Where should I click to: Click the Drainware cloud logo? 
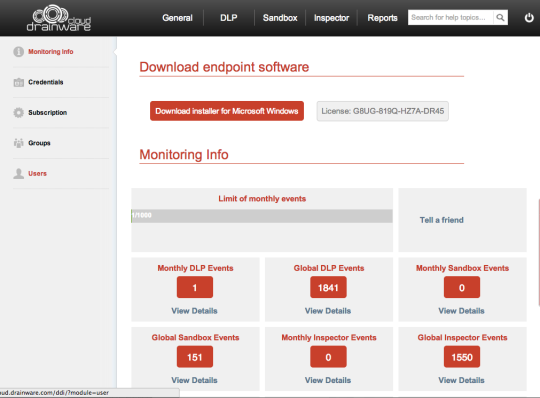point(59,18)
